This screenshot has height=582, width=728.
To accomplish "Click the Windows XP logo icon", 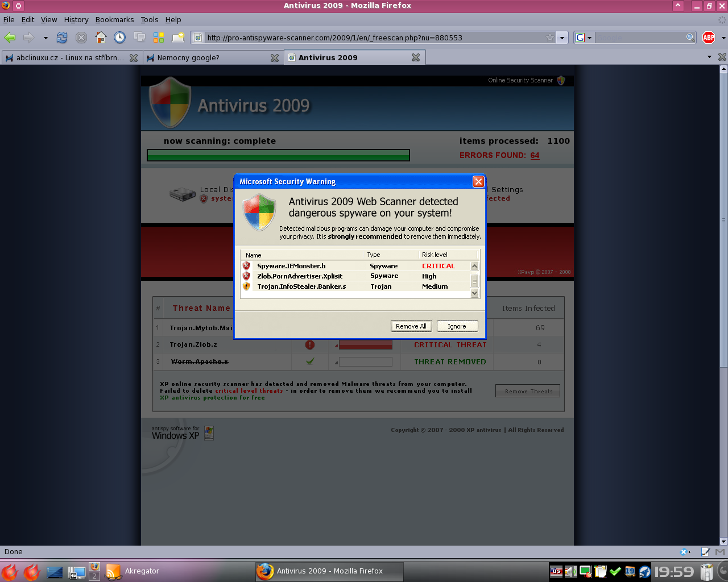I will [209, 433].
